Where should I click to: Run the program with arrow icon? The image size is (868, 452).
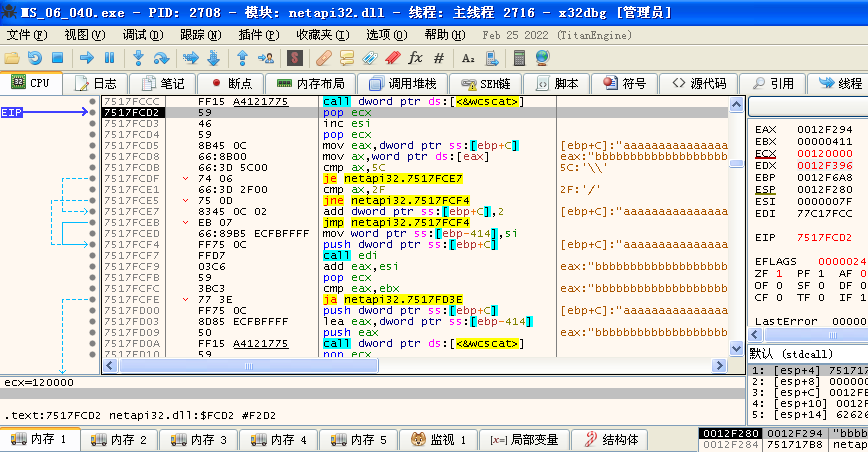pyautogui.click(x=86, y=57)
